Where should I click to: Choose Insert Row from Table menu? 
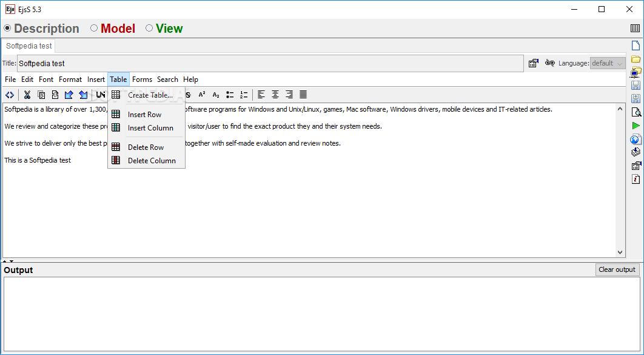146,114
